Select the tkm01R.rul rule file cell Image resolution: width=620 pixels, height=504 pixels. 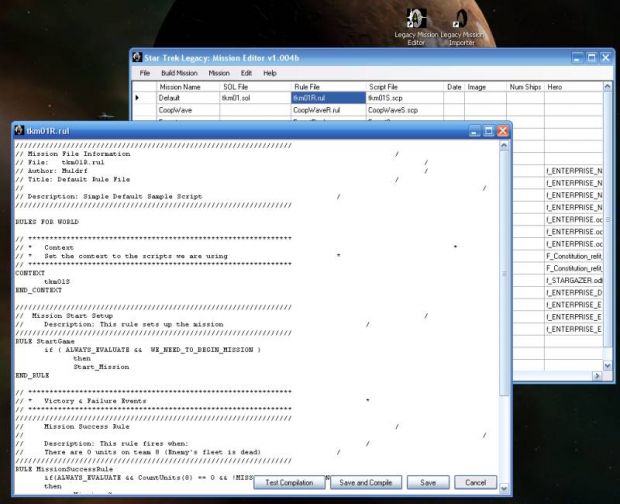tap(328, 98)
